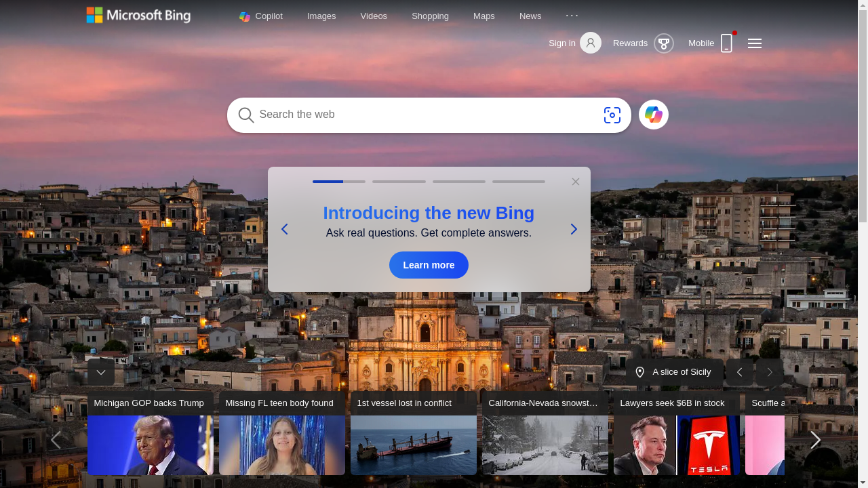Click the magnifying glass search icon
Screen dimensions: 868x488
pyautogui.click(x=246, y=115)
